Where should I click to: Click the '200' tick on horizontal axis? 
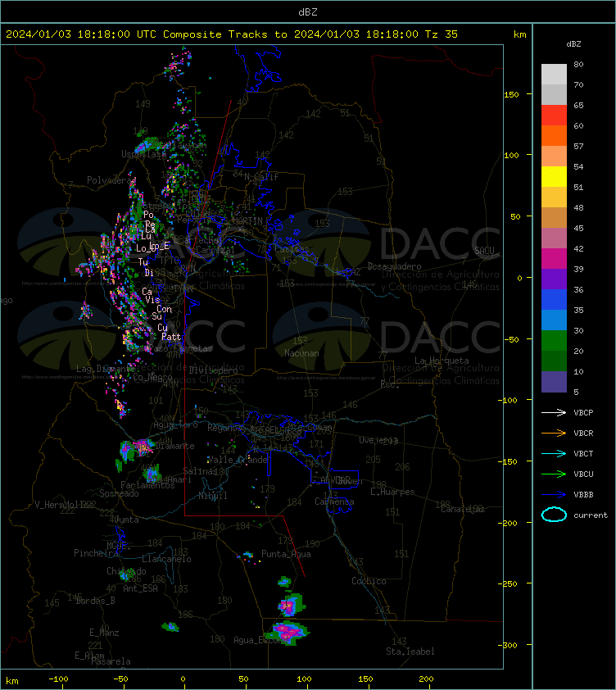click(426, 679)
